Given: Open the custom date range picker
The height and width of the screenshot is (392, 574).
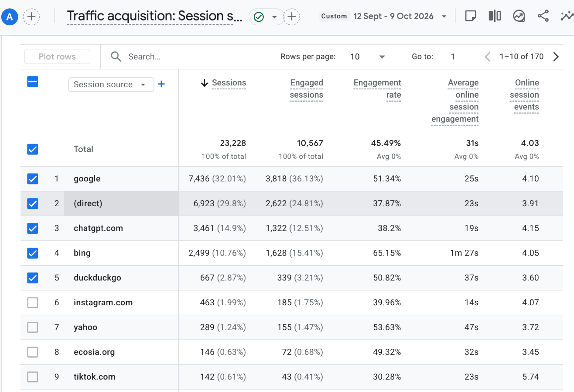Looking at the screenshot, I should pos(383,16).
